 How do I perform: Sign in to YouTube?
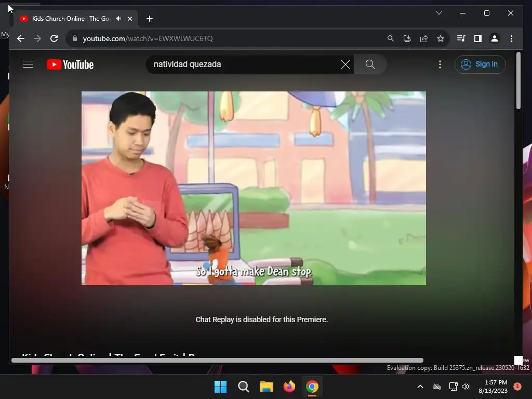click(480, 64)
